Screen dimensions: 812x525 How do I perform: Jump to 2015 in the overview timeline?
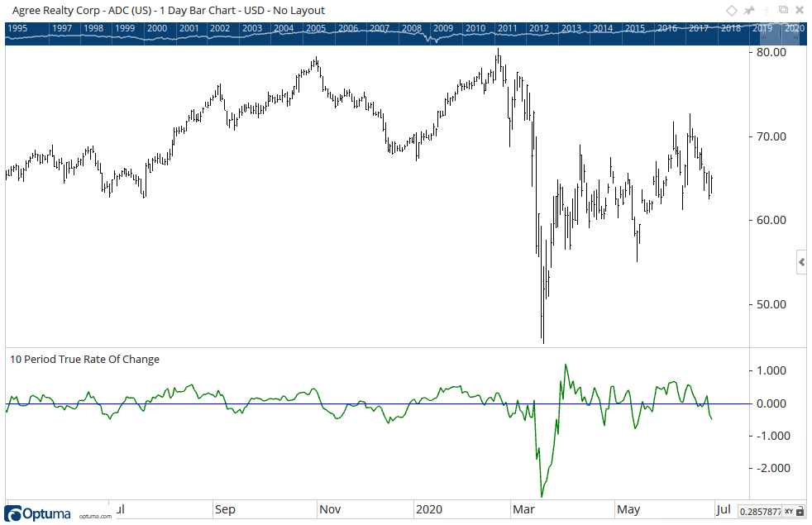coord(635,28)
